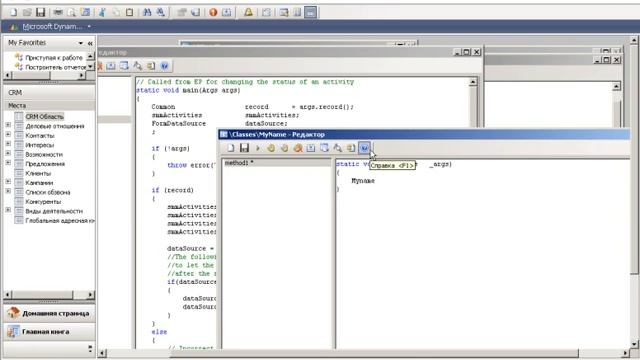The image size is (640, 360).
Task: Click the configure-buttons chevron below Главная книга
Action: (90, 348)
